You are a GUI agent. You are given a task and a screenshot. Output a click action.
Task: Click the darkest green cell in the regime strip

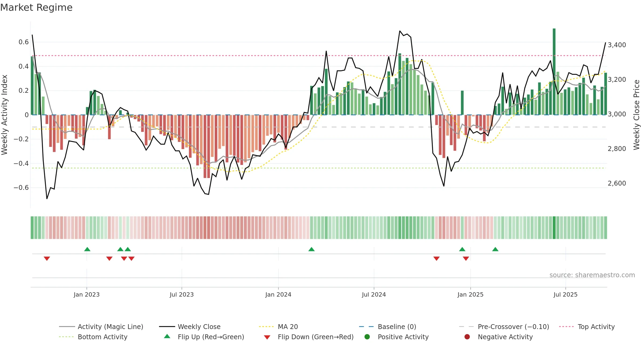coord(554,228)
